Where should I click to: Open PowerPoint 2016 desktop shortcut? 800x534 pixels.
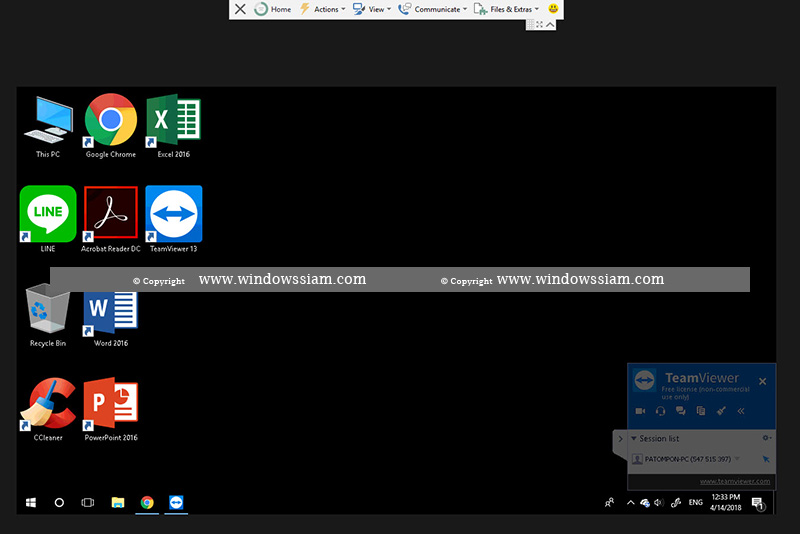click(111, 410)
